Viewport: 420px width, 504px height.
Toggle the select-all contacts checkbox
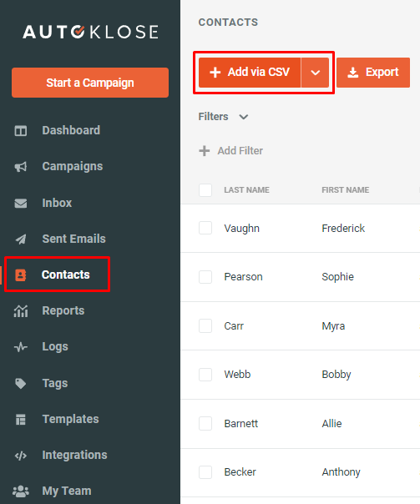(205, 190)
